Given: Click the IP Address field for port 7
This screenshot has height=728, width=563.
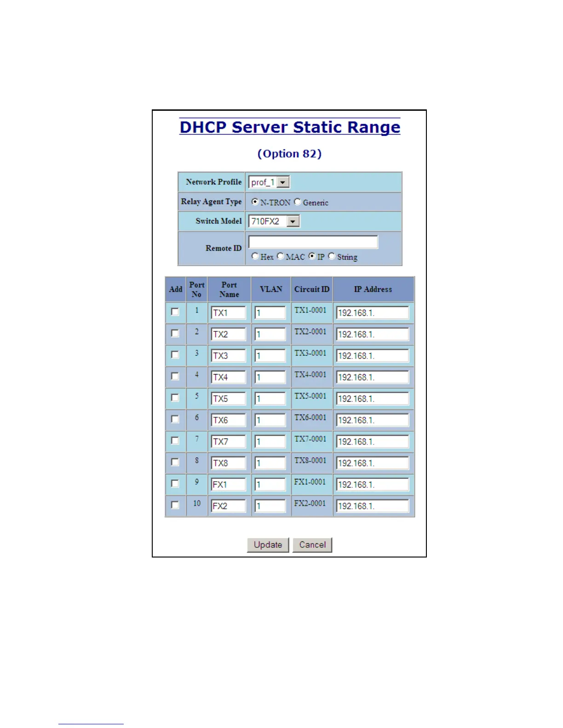Looking at the screenshot, I should 373,442.
